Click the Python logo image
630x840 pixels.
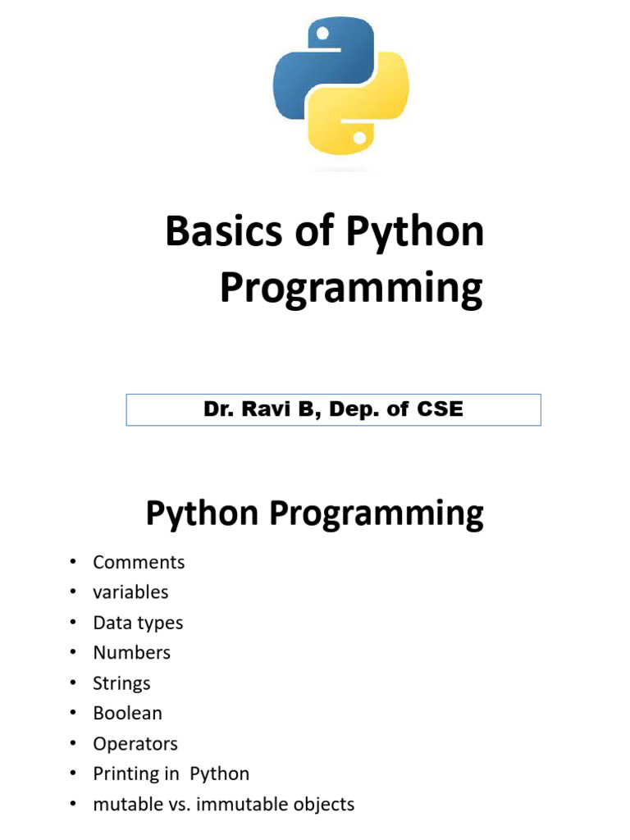pos(341,85)
